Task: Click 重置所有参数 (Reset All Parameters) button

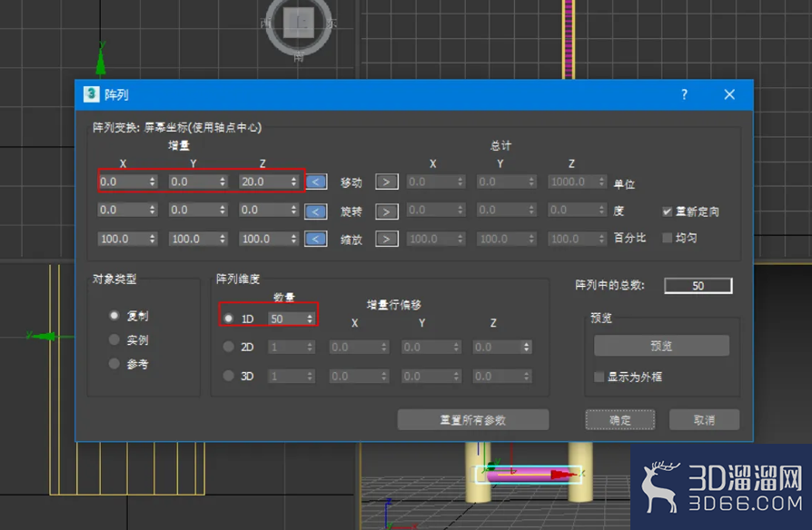Action: click(473, 420)
